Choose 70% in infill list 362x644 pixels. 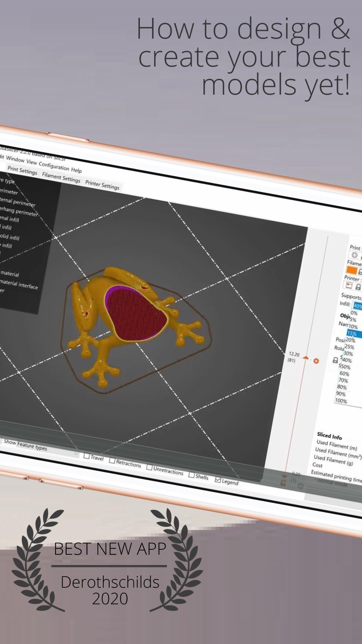point(343,380)
